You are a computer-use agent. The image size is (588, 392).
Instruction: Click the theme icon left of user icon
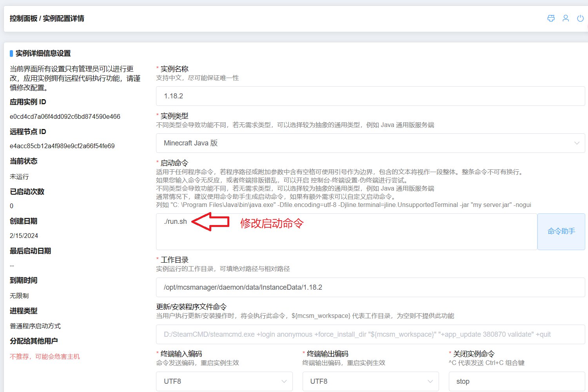551,18
